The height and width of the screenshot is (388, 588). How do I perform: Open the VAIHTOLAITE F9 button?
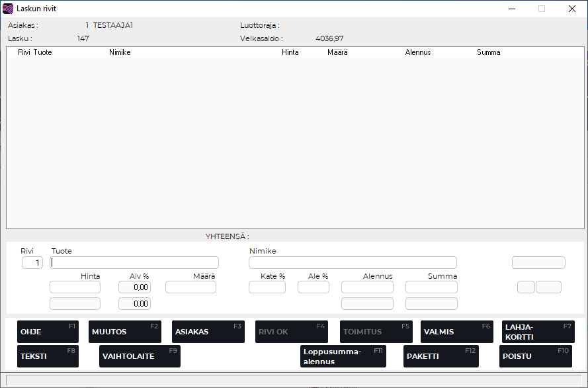point(140,356)
